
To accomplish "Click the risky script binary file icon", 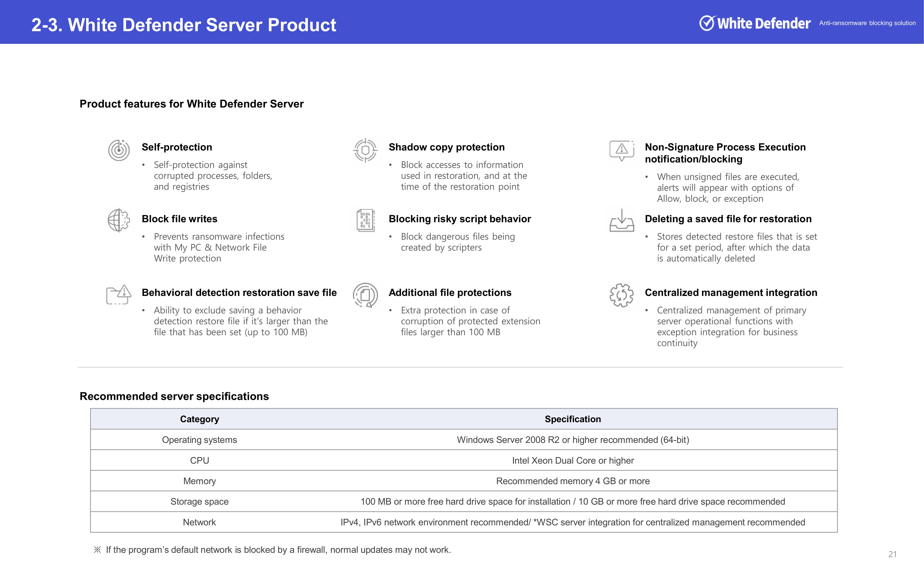I will tap(365, 220).
